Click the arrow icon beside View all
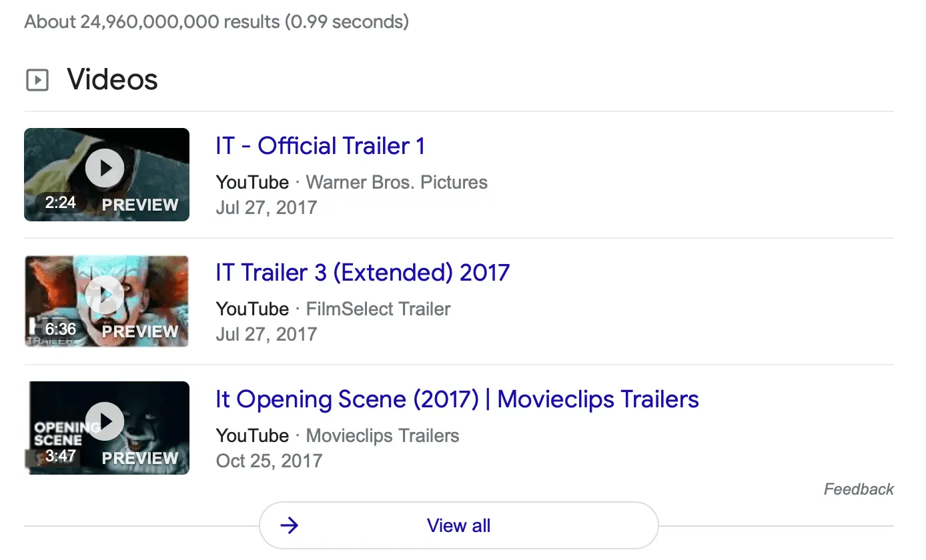This screenshot has width=926, height=560. point(289,526)
